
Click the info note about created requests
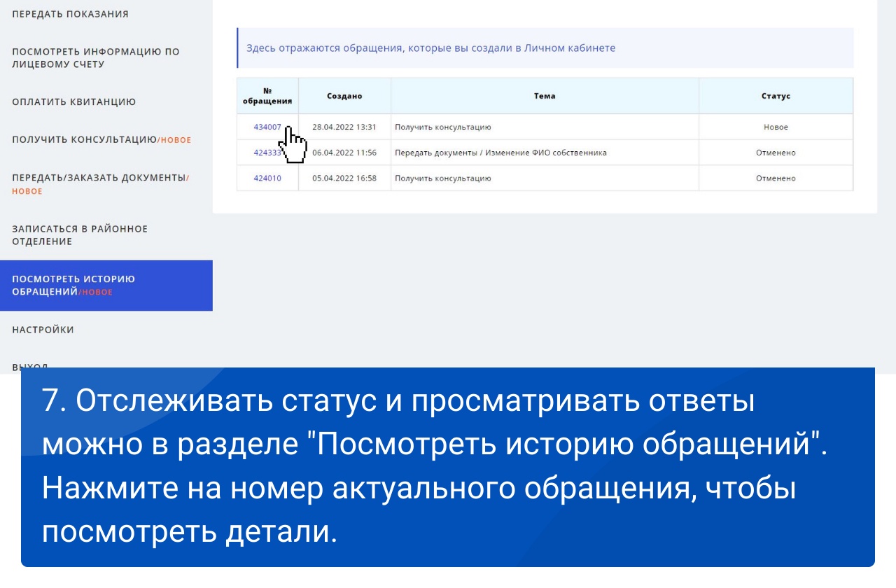point(545,48)
